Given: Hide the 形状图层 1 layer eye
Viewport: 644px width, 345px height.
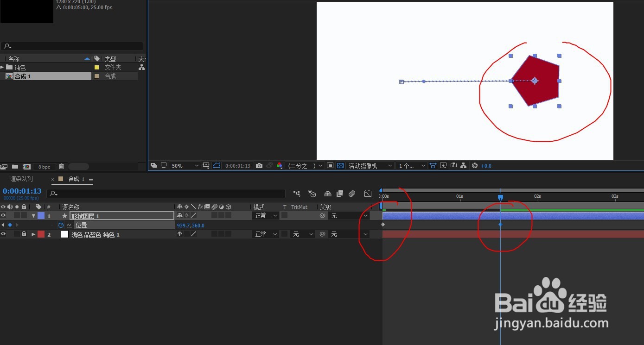Looking at the screenshot, I should coord(3,216).
